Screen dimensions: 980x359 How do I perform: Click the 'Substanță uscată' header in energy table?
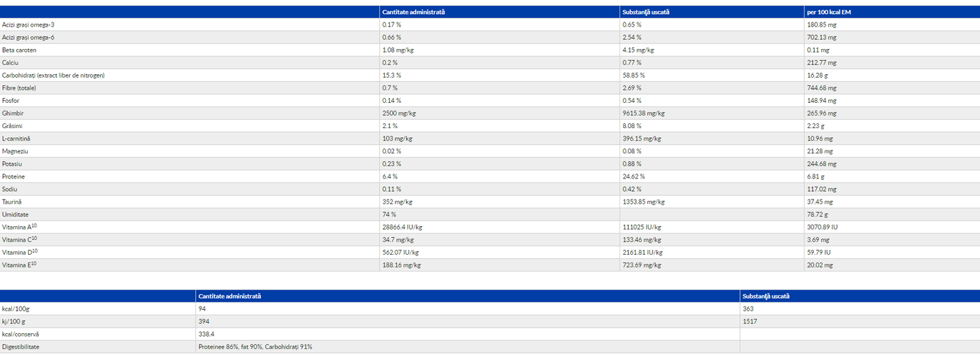pyautogui.click(x=766, y=296)
